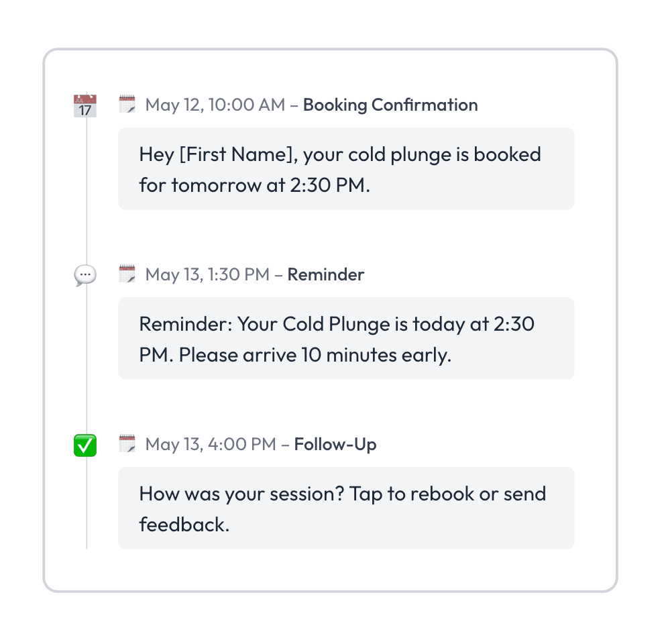Viewport: 664px width, 644px height.
Task: Click the speech bubble timeline icon
Action: click(85, 275)
